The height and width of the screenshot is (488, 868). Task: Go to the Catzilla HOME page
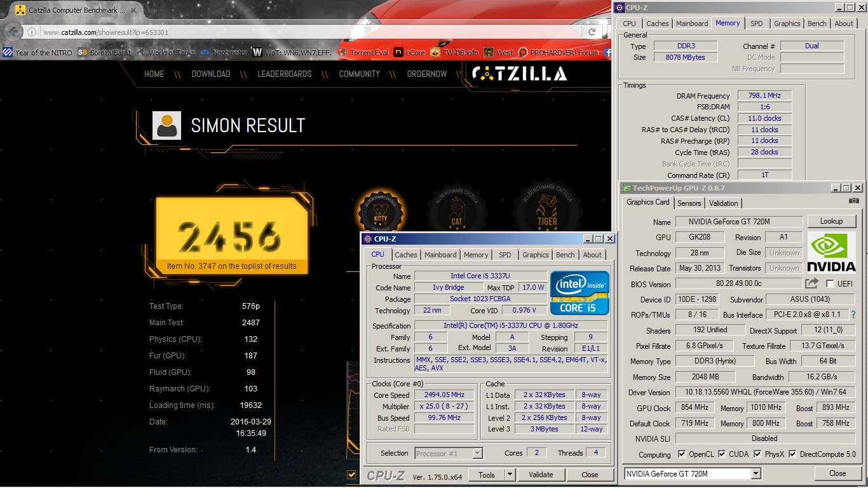pyautogui.click(x=154, y=74)
